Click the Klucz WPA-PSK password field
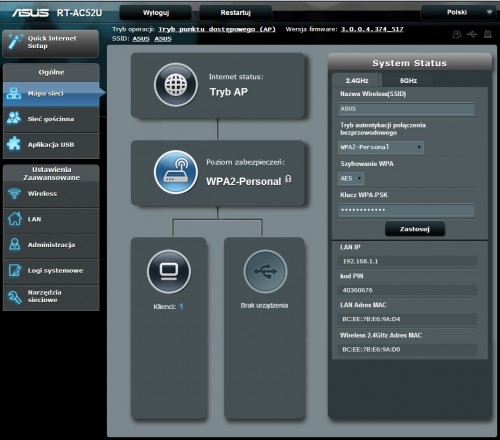The height and width of the screenshot is (440, 500). point(406,210)
